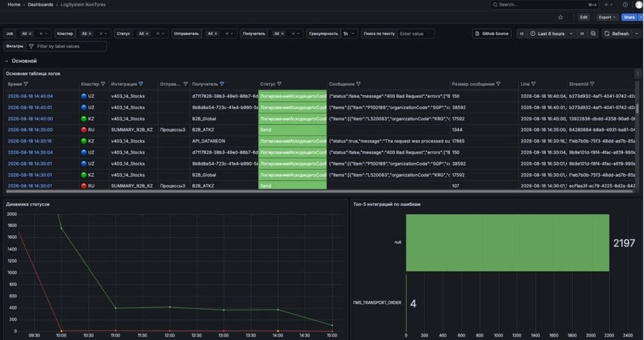Open the Гранулярность 1h dropdown

349,33
